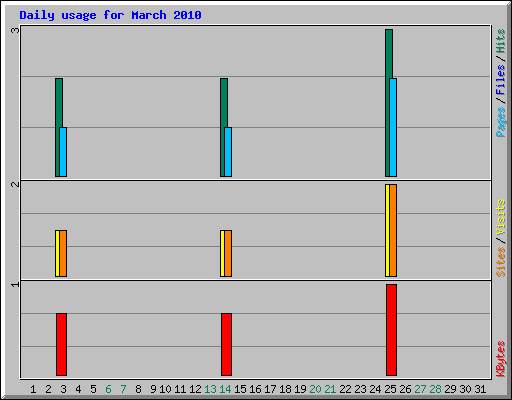Viewport: 512px width, 400px height.
Task: Click the 'Visits' legend label
Action: tap(501, 217)
